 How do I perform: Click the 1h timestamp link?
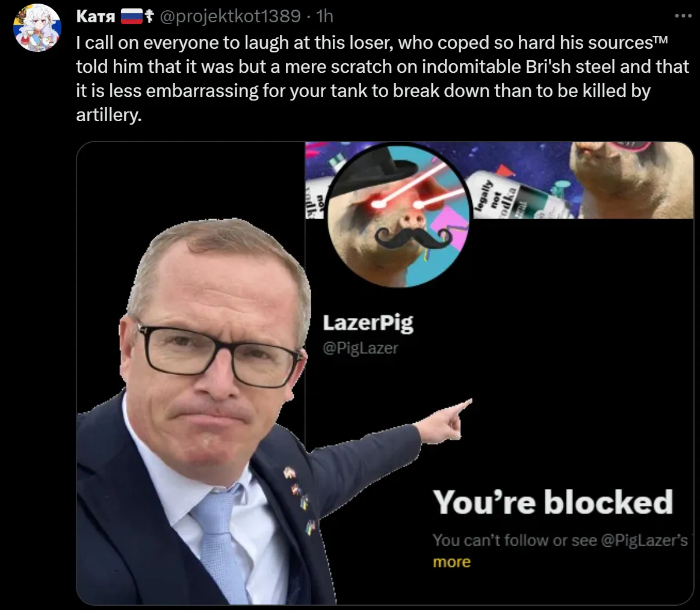pyautogui.click(x=324, y=16)
